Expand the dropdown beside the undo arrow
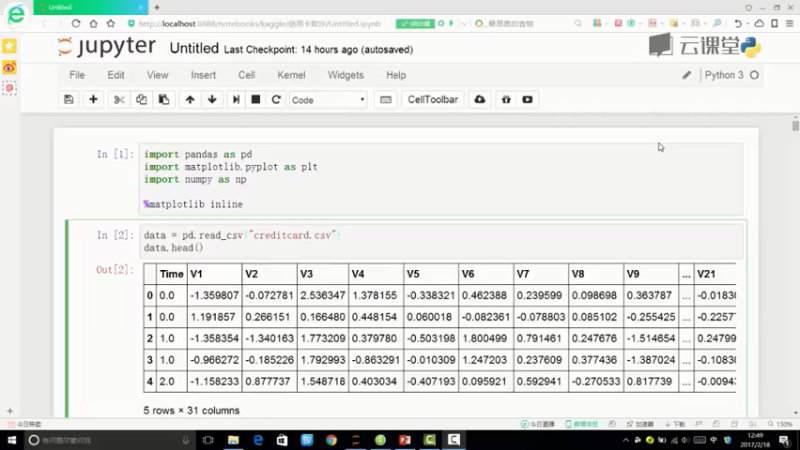Image resolution: width=800 pixels, height=450 pixels. point(747,23)
